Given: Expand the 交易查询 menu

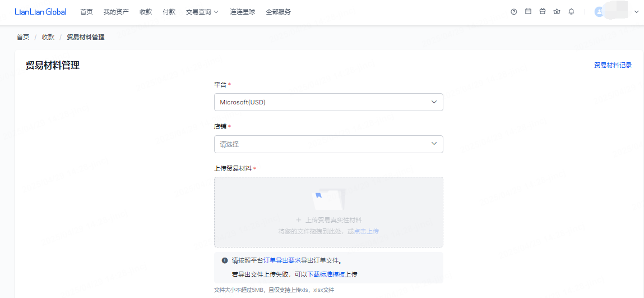Looking at the screenshot, I should coord(202,12).
